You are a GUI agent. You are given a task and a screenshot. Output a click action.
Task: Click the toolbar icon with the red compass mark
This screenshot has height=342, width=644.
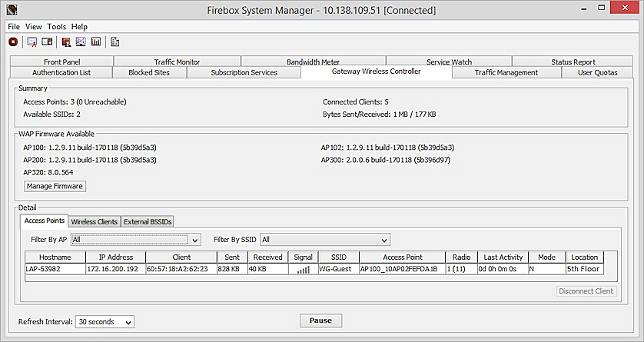32,42
